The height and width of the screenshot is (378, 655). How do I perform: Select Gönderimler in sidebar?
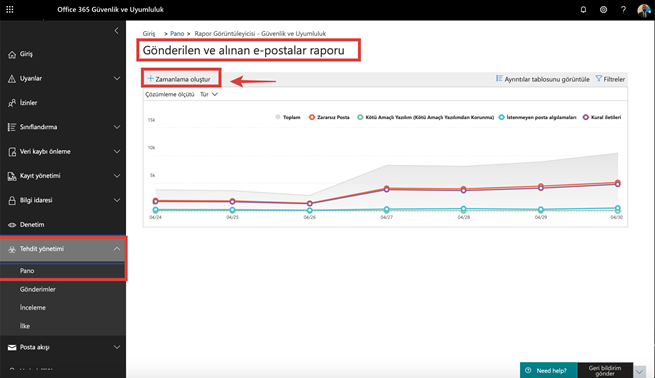tap(38, 289)
